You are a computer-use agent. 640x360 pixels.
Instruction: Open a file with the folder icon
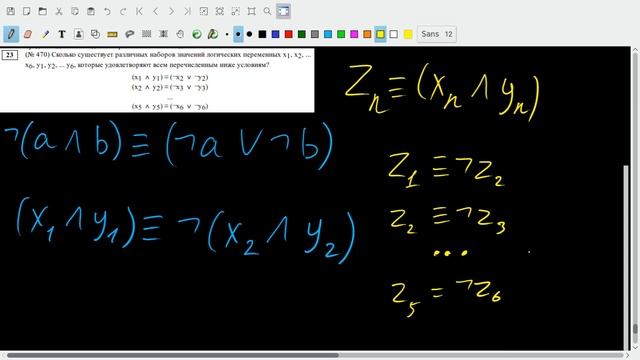point(42,11)
